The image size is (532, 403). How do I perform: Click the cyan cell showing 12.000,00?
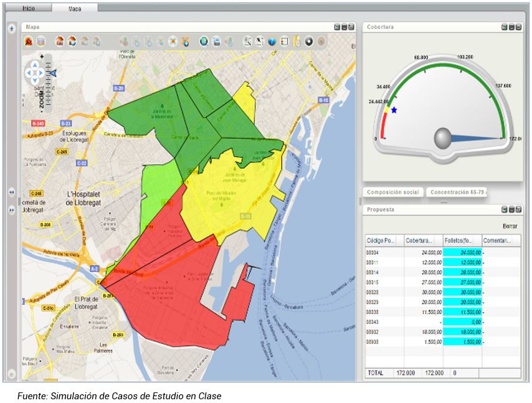[x=462, y=263]
